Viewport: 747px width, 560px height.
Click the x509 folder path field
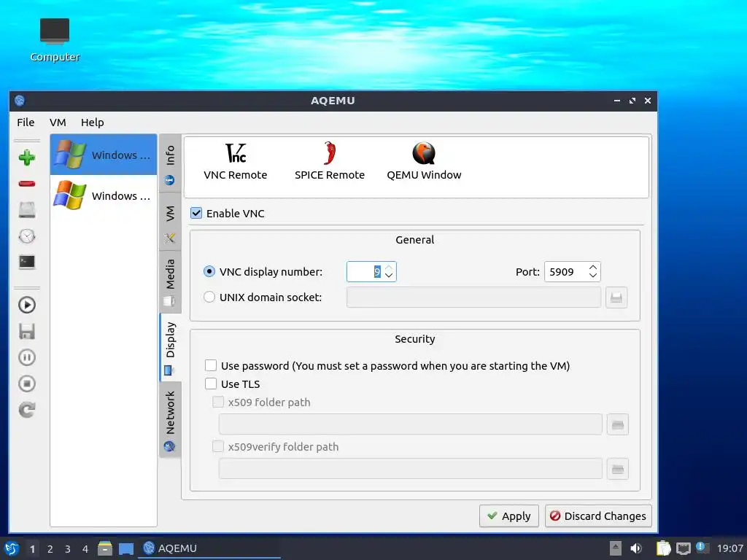pos(410,424)
